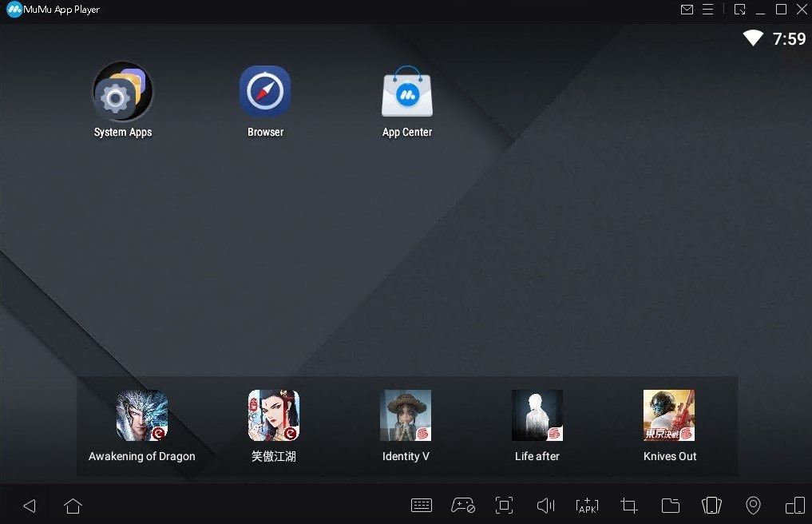Click the volume speaker icon
Screen dimensions: 812x524
(546, 506)
